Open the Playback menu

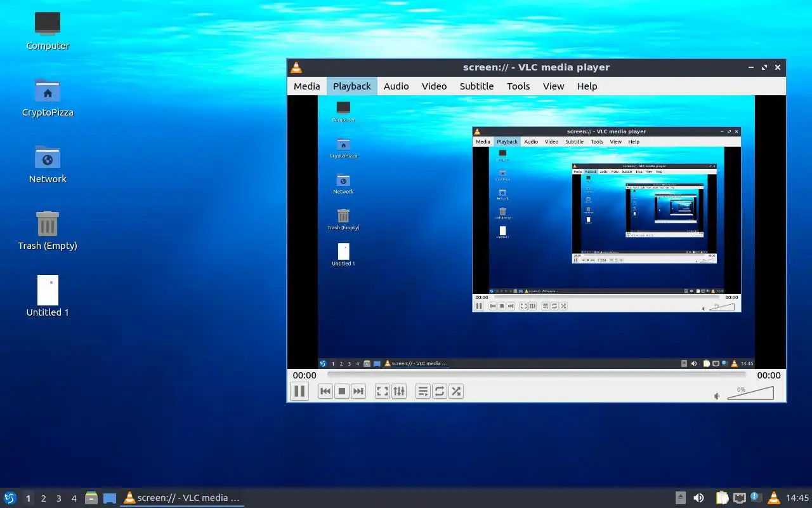coord(352,86)
